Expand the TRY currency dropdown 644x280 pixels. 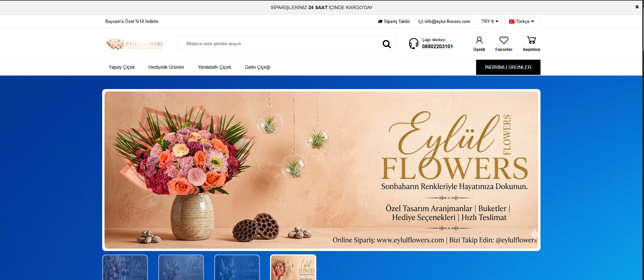(490, 22)
